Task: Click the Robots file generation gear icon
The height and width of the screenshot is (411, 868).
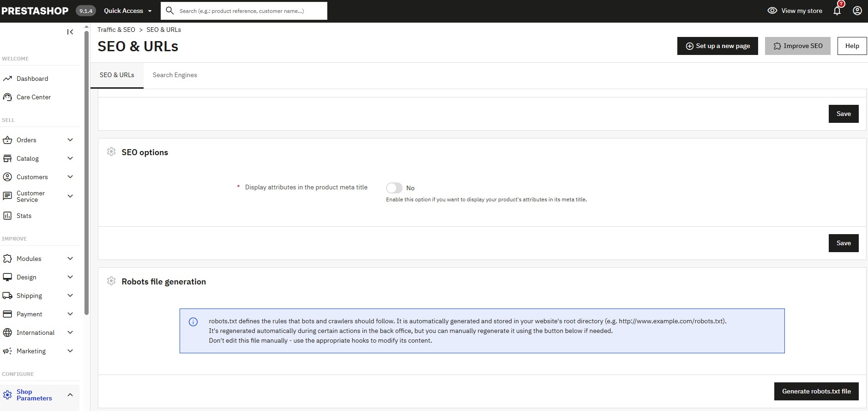Action: tap(111, 281)
